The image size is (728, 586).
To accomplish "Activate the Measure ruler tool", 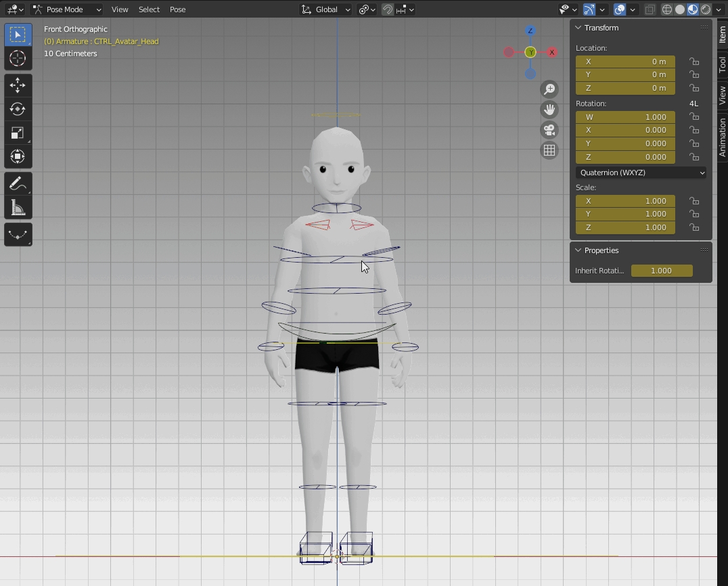I will tap(18, 208).
